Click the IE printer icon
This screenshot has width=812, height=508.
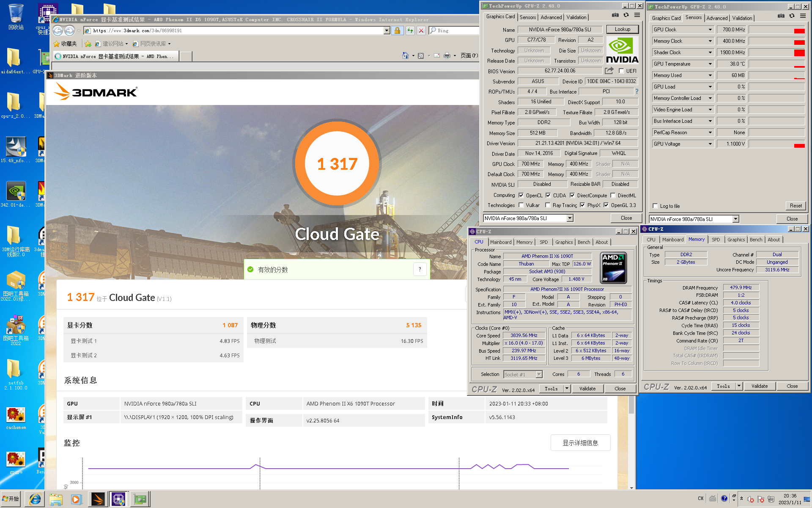[x=447, y=55]
